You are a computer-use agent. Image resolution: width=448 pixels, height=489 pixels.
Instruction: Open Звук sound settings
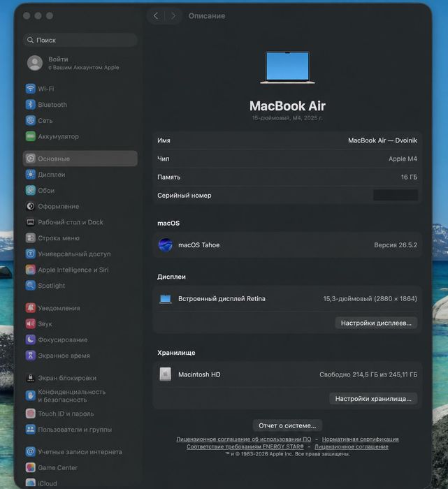coord(80,323)
